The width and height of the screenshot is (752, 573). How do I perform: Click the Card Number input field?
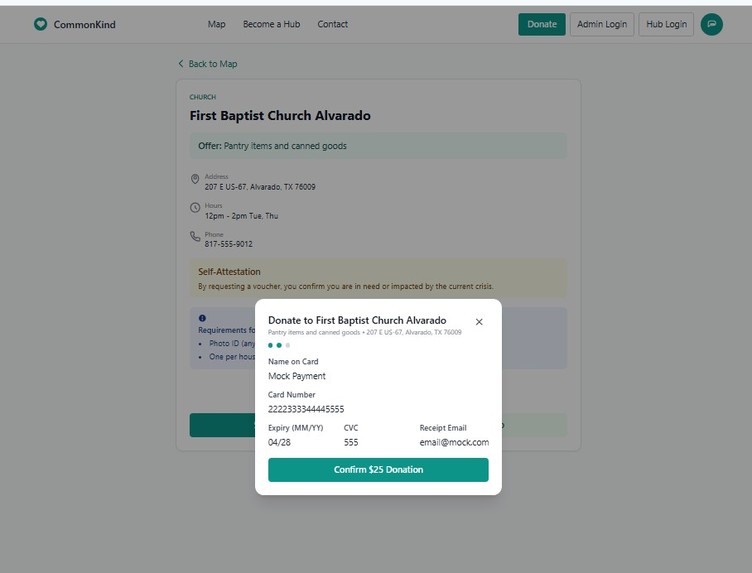pos(378,409)
